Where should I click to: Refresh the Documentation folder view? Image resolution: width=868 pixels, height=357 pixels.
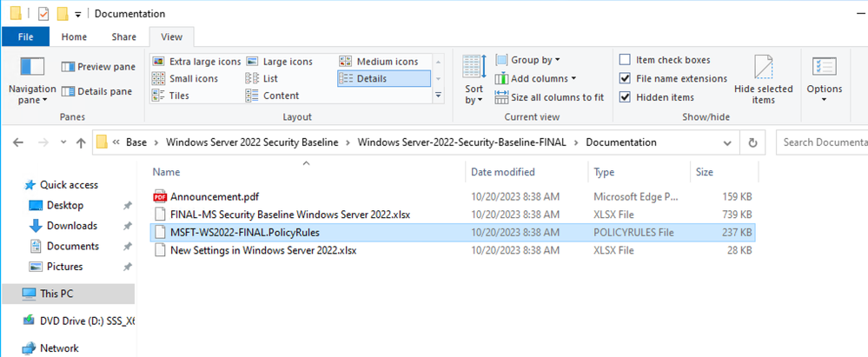pyautogui.click(x=752, y=142)
